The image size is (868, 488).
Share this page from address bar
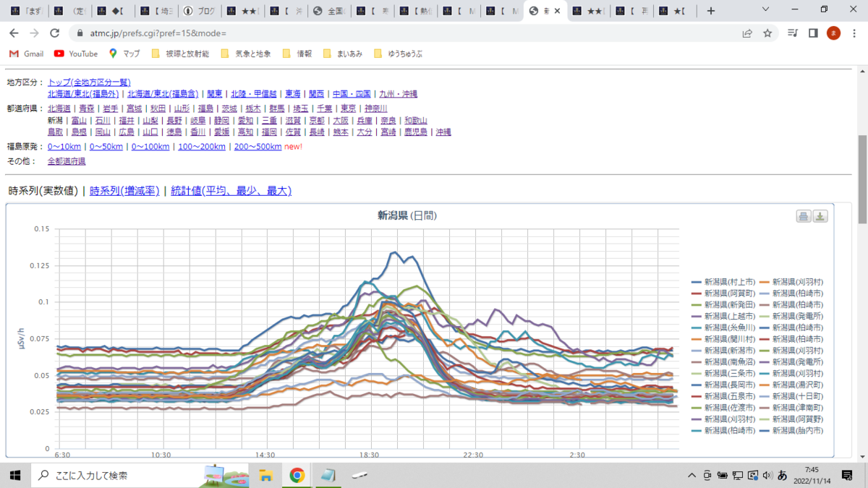pos(747,33)
